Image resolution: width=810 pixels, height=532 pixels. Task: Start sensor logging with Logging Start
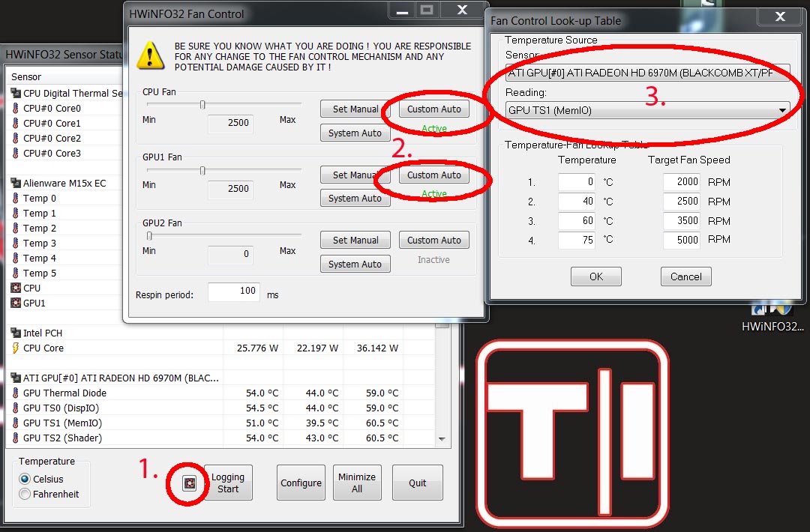click(228, 483)
